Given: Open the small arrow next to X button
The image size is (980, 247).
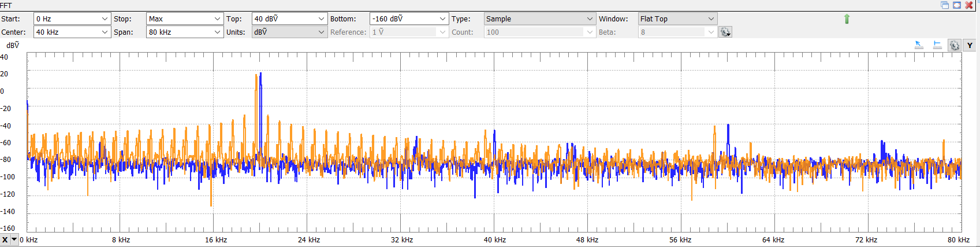Looking at the screenshot, I should pos(14,239).
